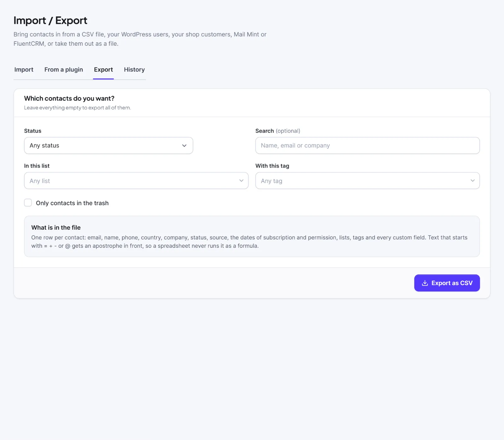Tick the Only contacts in the trash checkbox
This screenshot has height=440, width=504.
[28, 203]
